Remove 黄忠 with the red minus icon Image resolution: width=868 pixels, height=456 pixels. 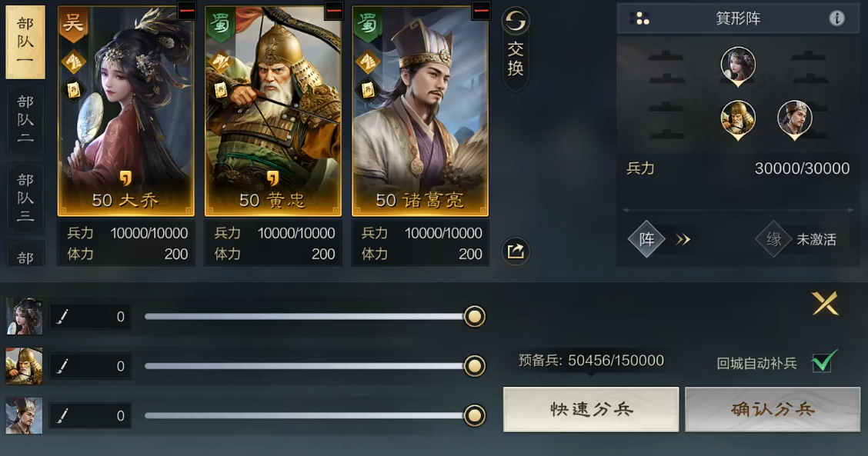point(334,11)
